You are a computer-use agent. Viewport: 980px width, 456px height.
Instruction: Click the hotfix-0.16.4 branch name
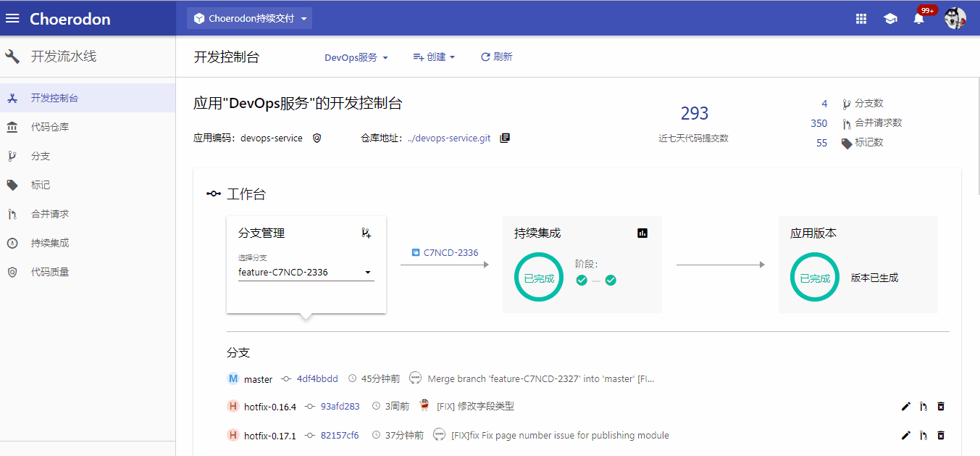point(270,406)
